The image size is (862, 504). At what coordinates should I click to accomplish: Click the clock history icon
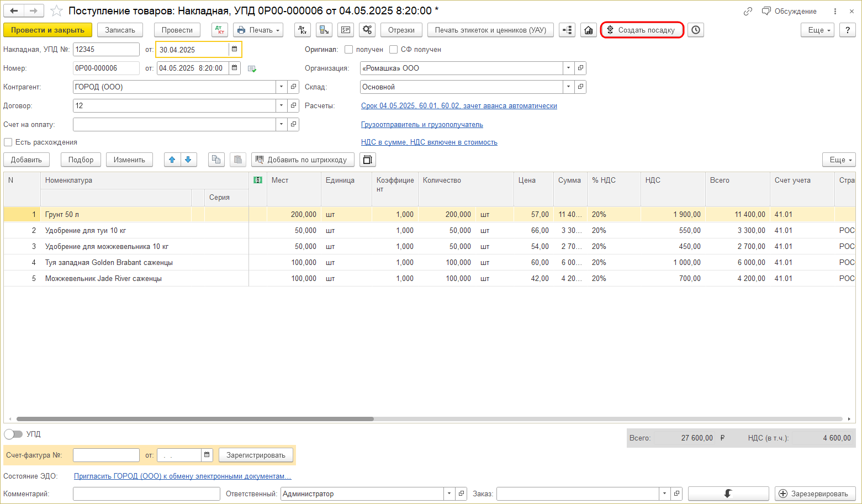696,30
